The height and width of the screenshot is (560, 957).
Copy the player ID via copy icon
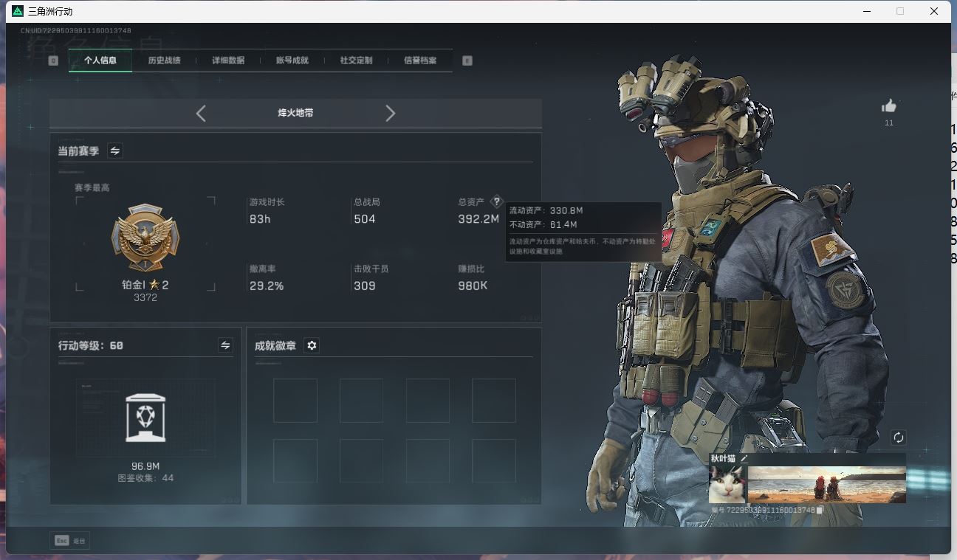coord(820,510)
